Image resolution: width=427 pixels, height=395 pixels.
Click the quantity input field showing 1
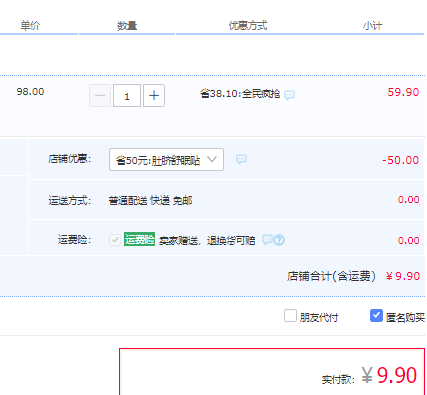tap(127, 96)
